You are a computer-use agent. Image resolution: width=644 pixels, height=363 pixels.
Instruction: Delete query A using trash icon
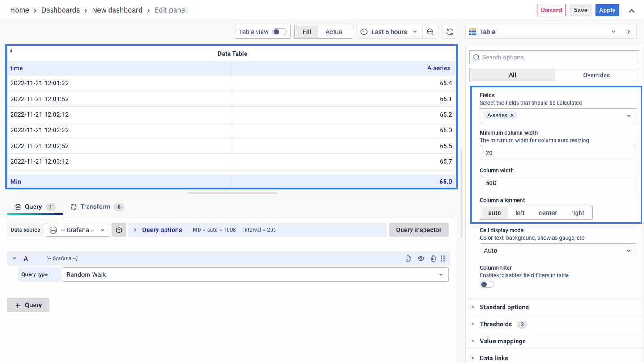433,258
